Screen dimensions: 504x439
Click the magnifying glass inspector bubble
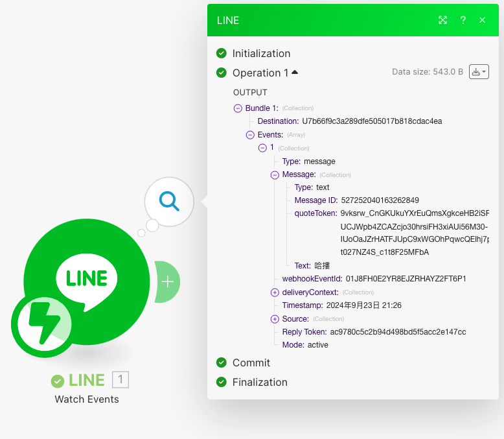pos(169,202)
